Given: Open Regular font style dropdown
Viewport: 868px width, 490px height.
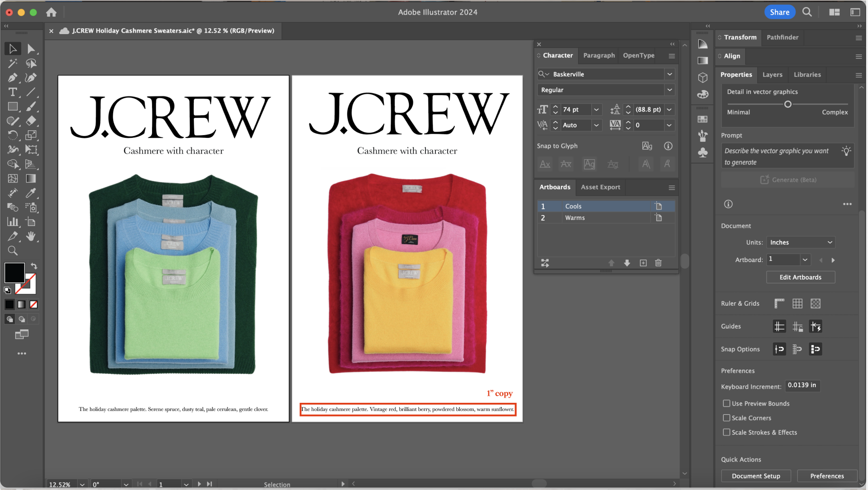Looking at the screenshot, I should (x=669, y=90).
